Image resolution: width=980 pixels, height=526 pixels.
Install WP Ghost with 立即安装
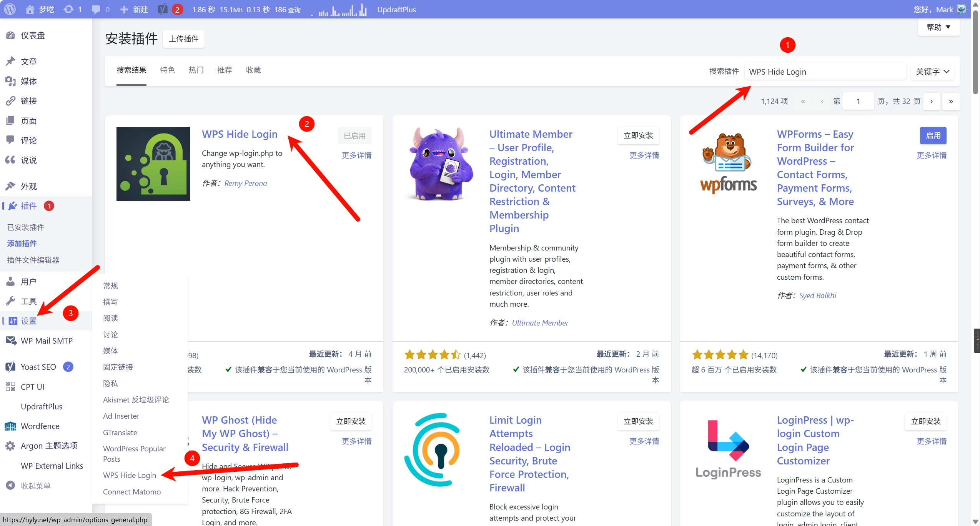(x=351, y=421)
